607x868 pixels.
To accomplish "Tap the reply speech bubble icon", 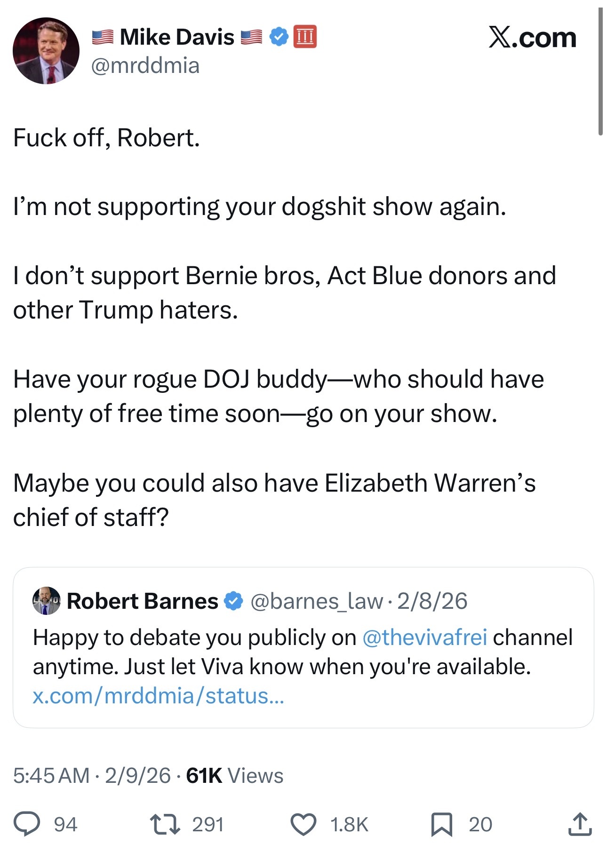I will [26, 824].
